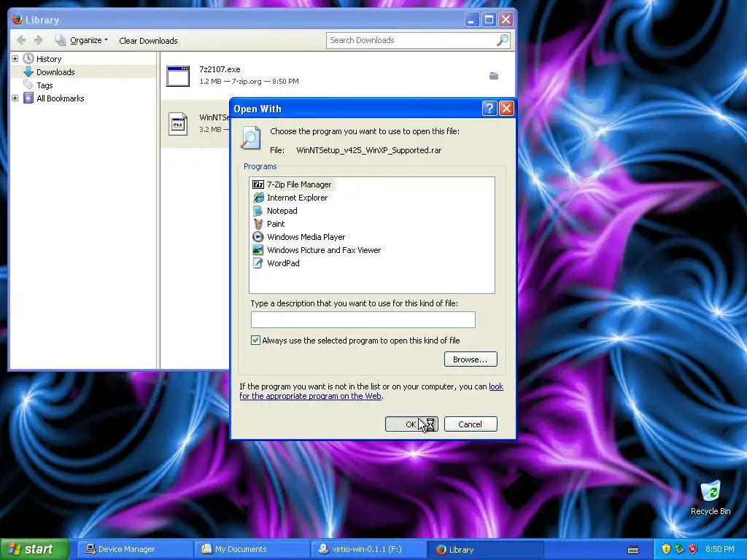
Task: Select Windows Picture and Fax Viewer icon
Action: [258, 250]
